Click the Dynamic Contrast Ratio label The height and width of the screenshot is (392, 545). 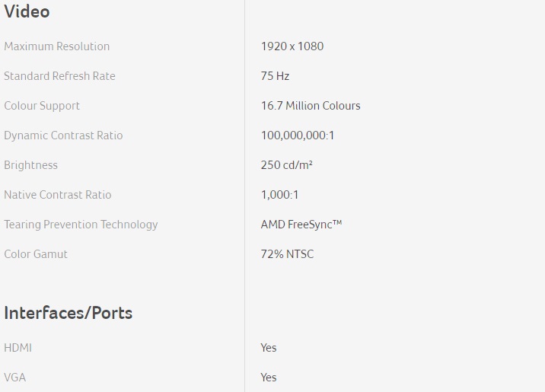(63, 135)
